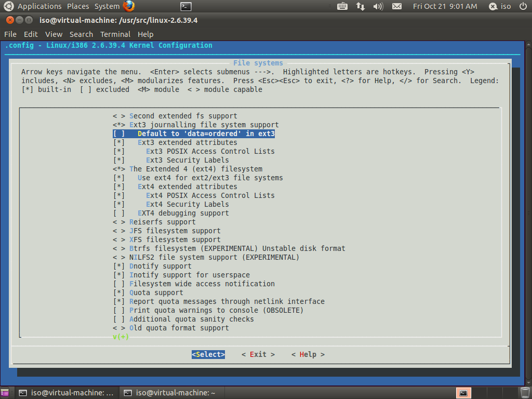Open the System menu
This screenshot has width=532, height=399.
[107, 6]
